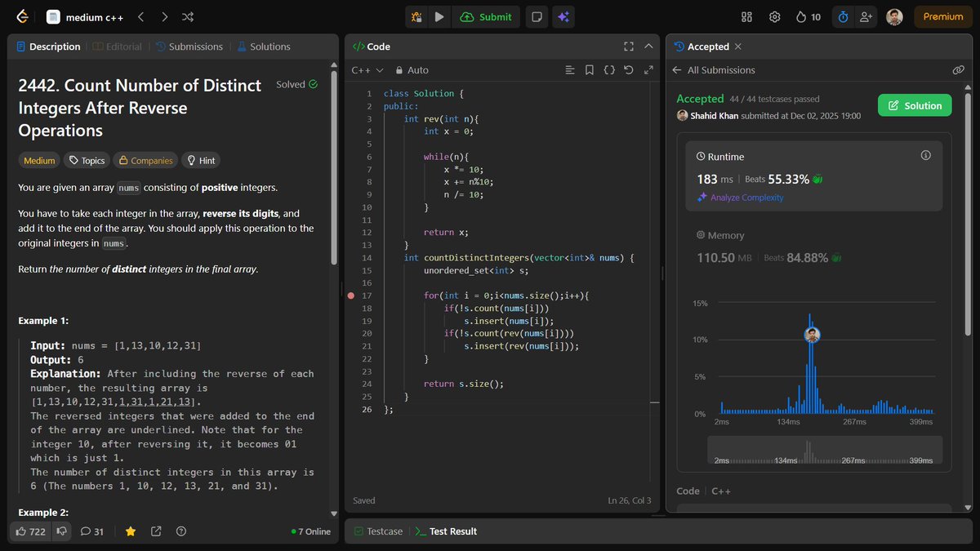This screenshot has width=980, height=551.
Task: Open the profile avatar menu
Action: pos(894,16)
